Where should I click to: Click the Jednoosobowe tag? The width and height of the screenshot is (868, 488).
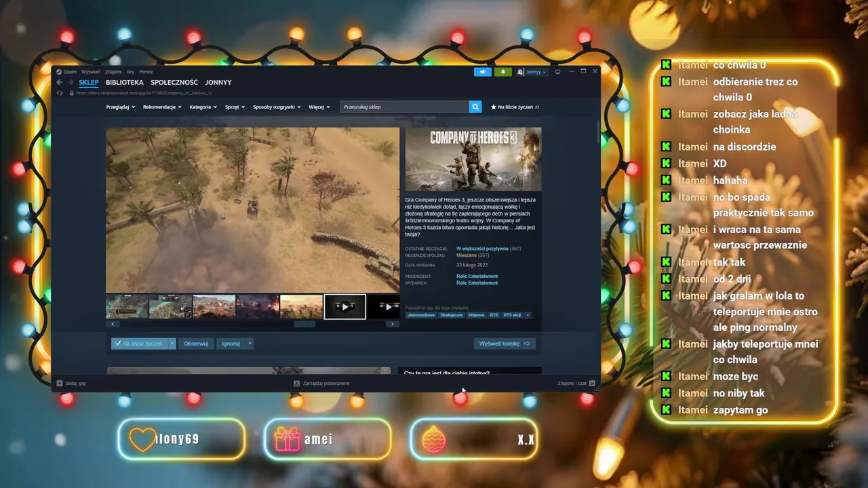coord(421,315)
